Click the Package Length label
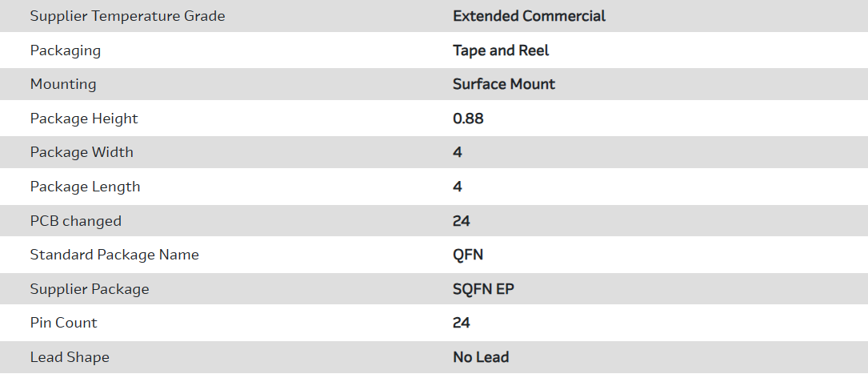The image size is (868, 374). [x=85, y=187]
